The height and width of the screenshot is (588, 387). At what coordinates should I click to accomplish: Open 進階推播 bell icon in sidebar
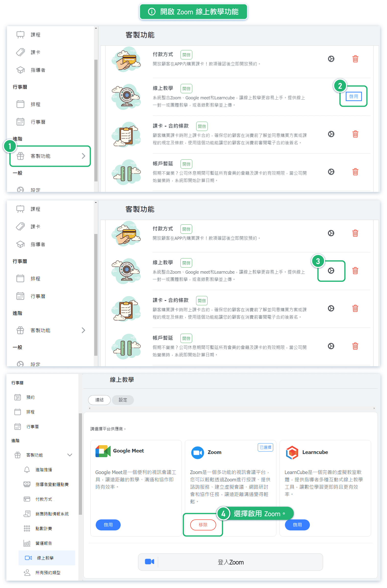27,469
